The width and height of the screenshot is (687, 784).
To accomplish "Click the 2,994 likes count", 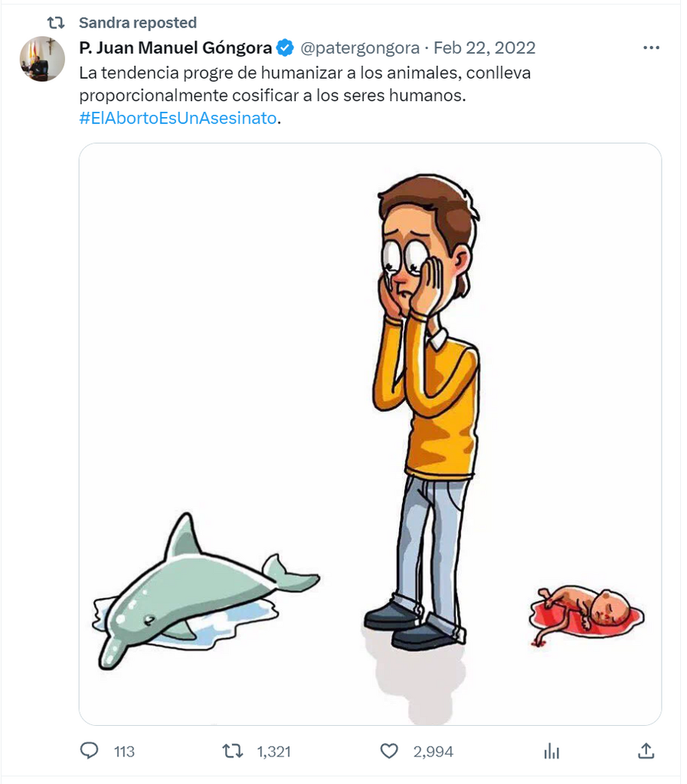I will [x=433, y=752].
